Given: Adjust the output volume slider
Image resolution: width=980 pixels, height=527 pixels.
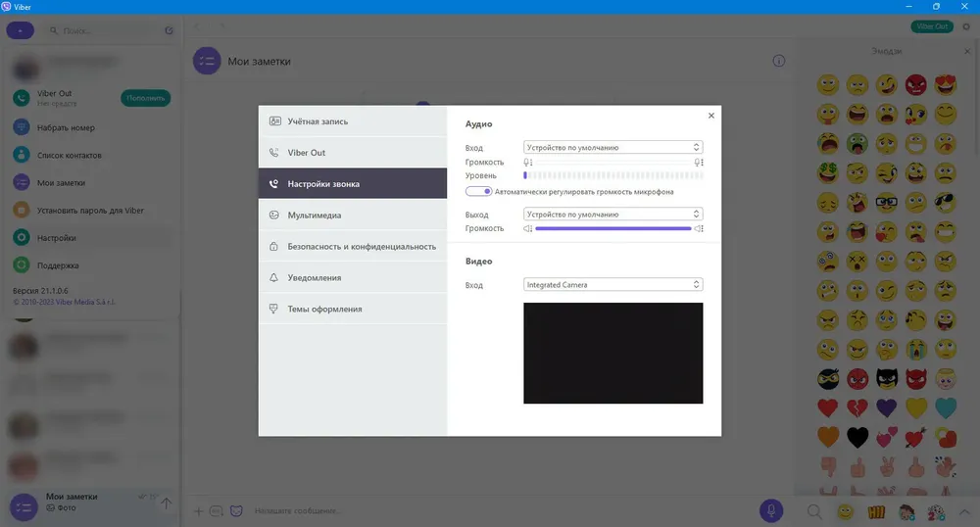Looking at the screenshot, I should 613,228.
